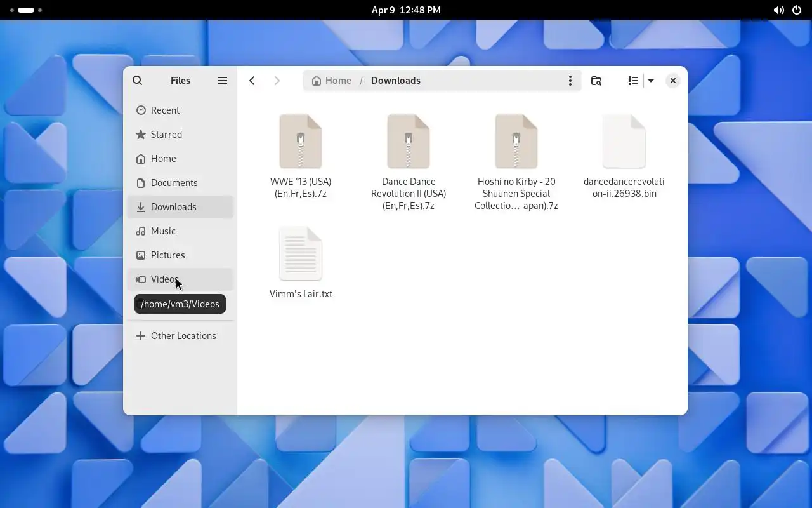Click file name "Vimm's Lair.txt"

point(301,294)
